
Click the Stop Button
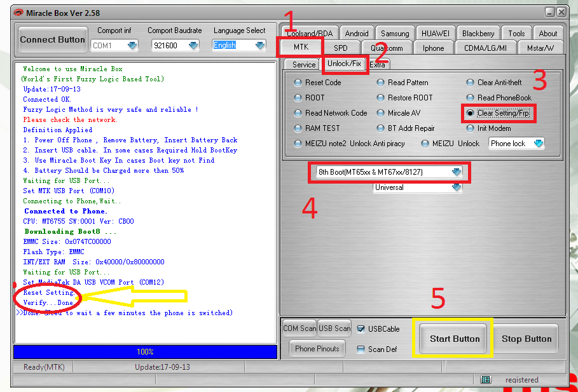526,339
